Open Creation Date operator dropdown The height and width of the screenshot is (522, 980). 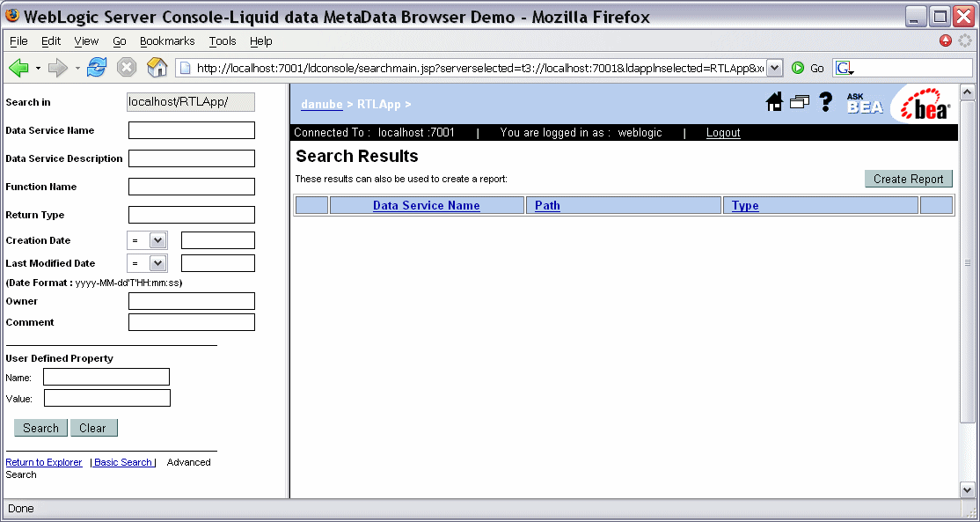click(x=157, y=240)
